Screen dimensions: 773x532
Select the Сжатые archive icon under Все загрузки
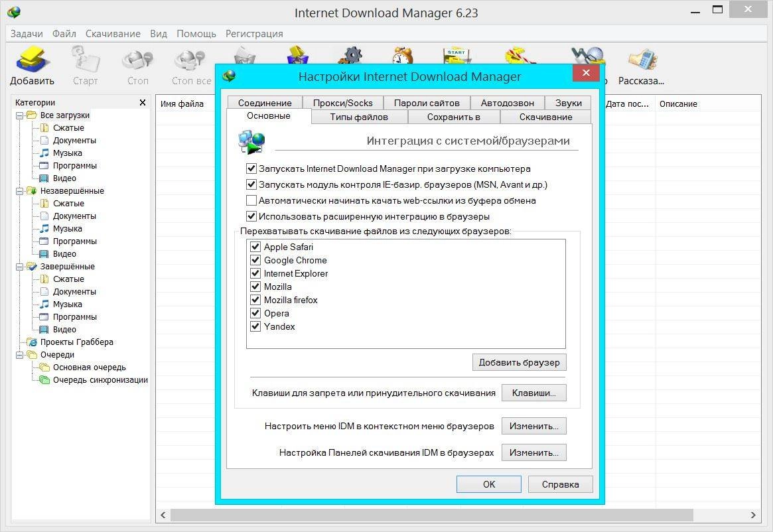[44, 128]
